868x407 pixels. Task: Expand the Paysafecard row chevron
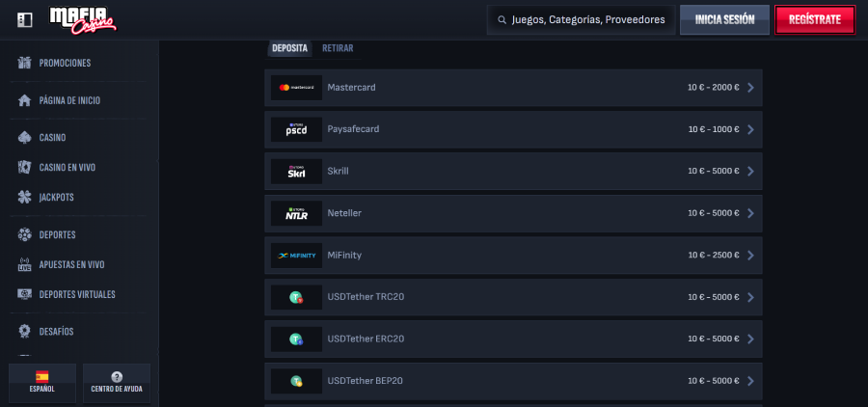point(750,129)
